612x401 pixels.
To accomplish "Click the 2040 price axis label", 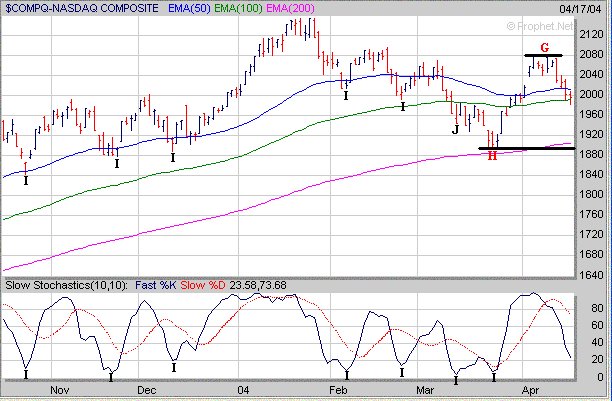I will tap(591, 74).
